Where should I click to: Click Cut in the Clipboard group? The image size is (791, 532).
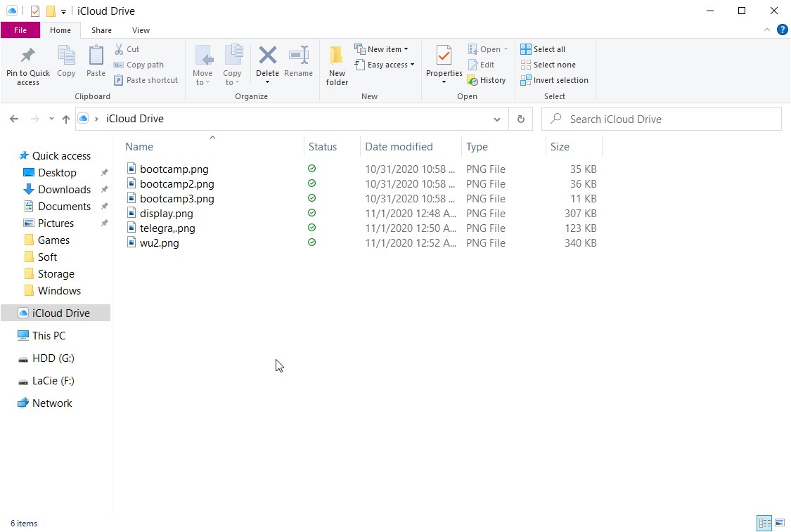click(x=127, y=49)
